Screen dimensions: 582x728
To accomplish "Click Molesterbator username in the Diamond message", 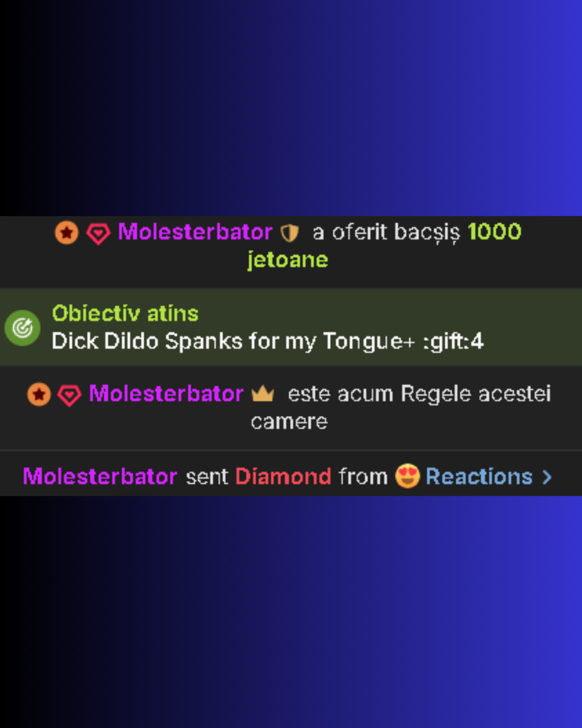I will coord(100,477).
